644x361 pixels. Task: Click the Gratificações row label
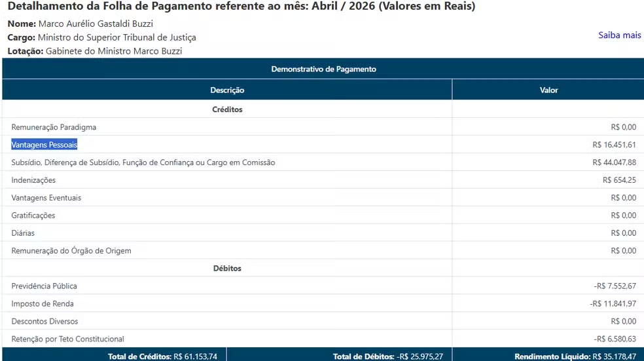click(33, 216)
